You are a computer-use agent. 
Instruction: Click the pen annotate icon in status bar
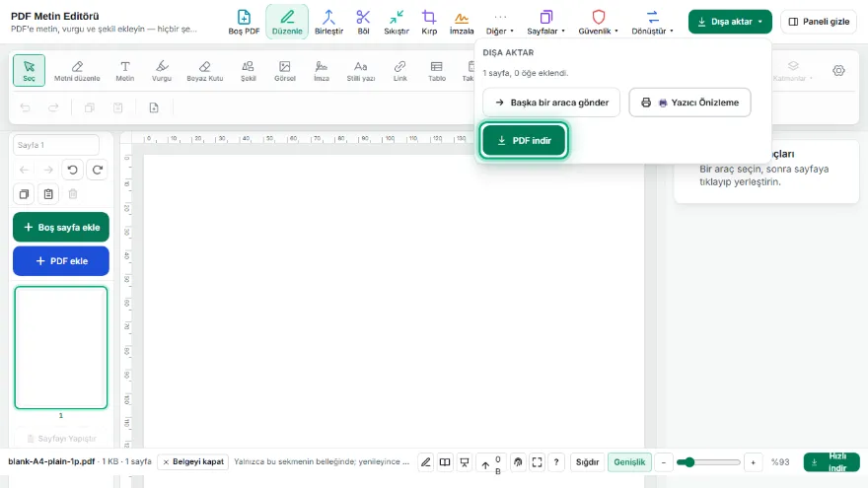[426, 462]
